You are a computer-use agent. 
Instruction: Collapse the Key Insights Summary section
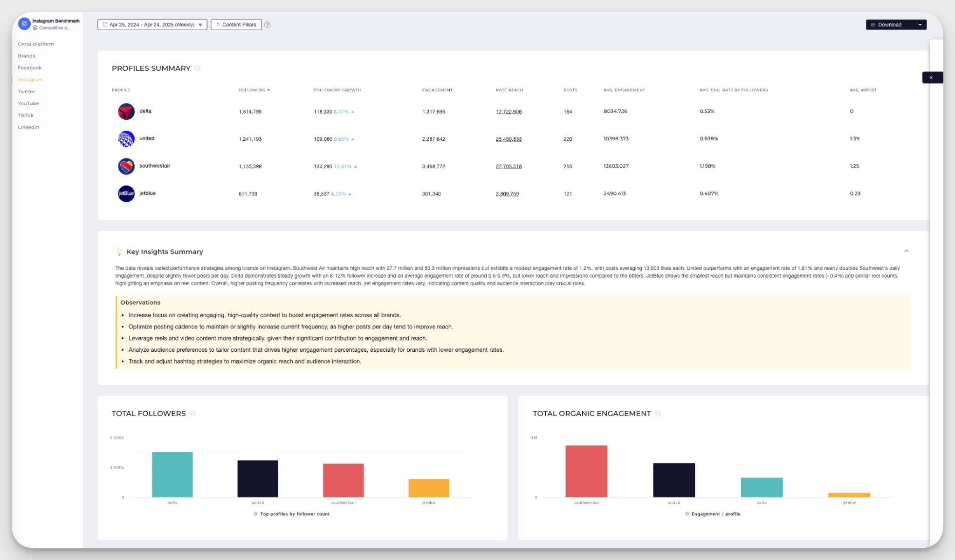click(x=907, y=251)
